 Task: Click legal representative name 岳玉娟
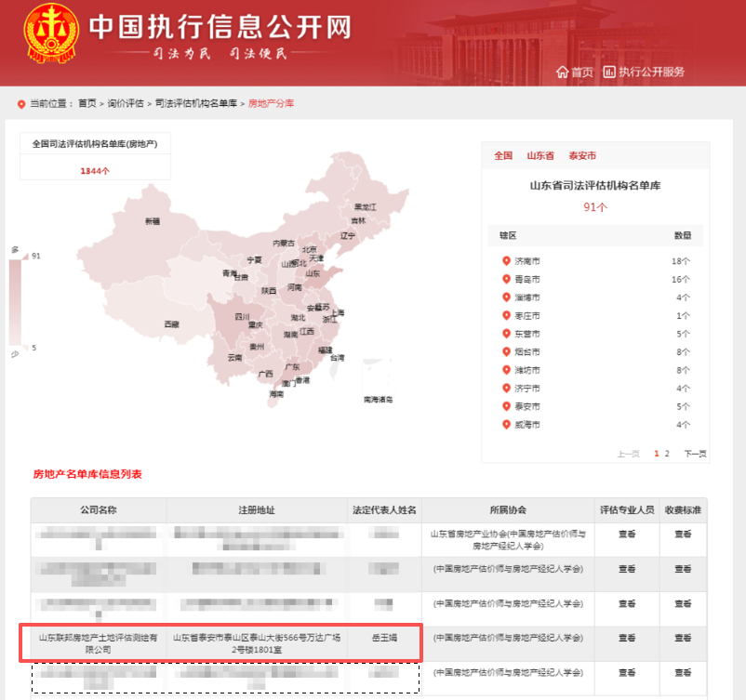384,638
